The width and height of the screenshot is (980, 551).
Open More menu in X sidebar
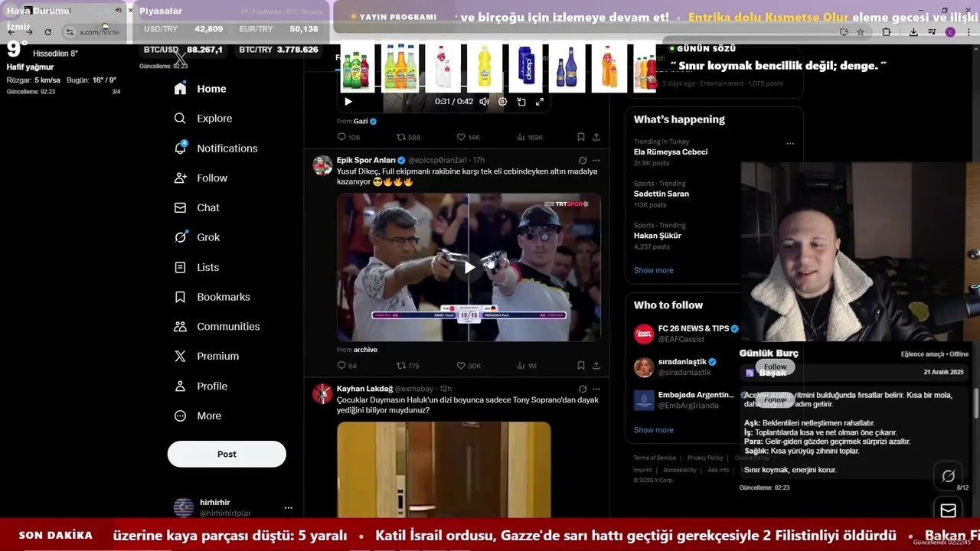coord(198,416)
